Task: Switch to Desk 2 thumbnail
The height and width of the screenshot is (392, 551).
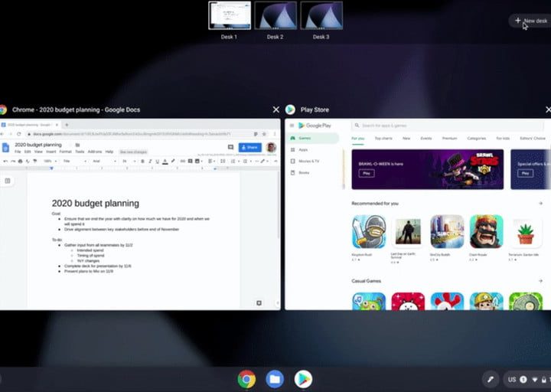Action: click(275, 15)
